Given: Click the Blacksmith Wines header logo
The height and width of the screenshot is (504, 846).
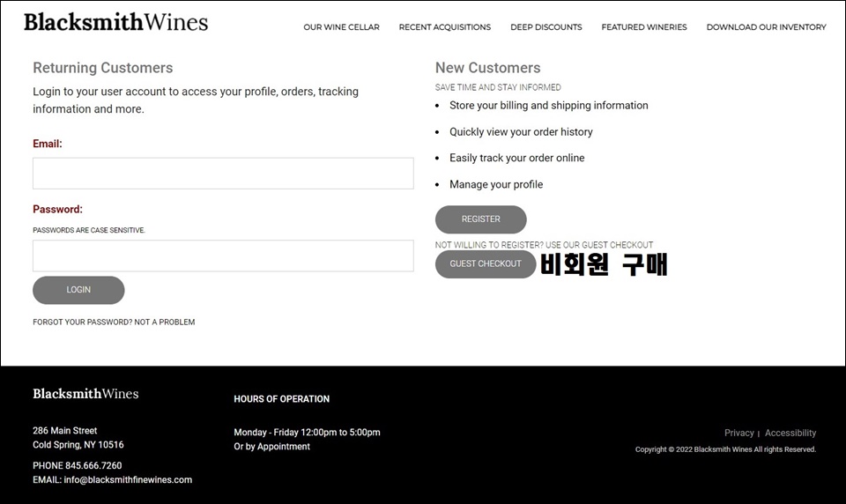Looking at the screenshot, I should (x=116, y=22).
